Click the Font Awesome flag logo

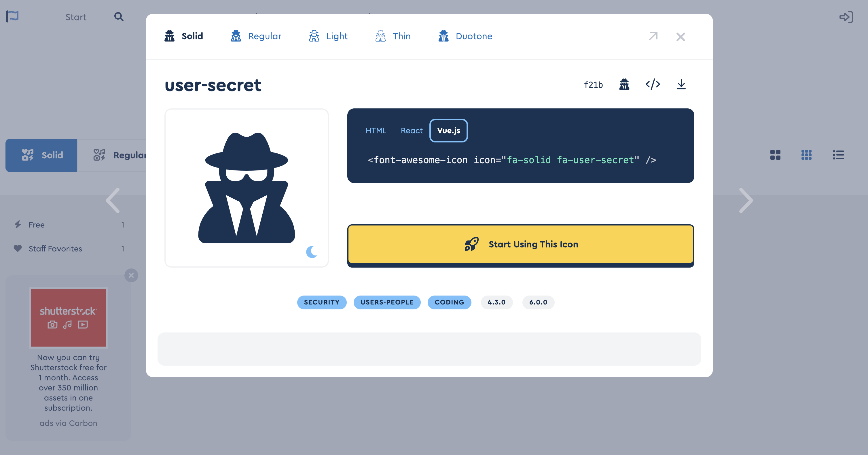click(x=12, y=16)
